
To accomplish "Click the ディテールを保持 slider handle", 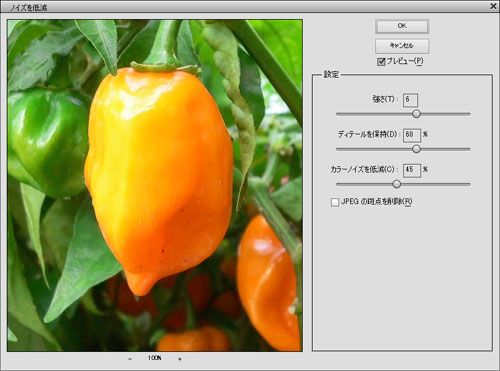I will click(416, 149).
